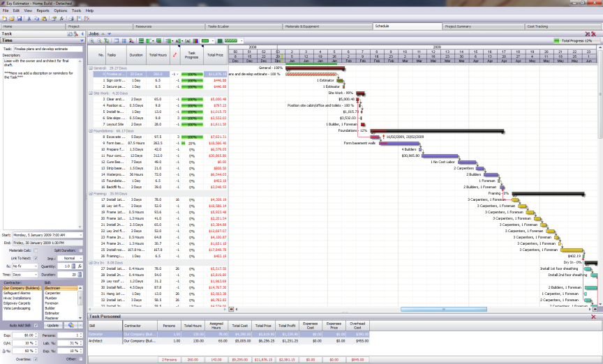Click the Open folder icon in main toolbar
Screen dimensions: 603x364
click(12, 18)
